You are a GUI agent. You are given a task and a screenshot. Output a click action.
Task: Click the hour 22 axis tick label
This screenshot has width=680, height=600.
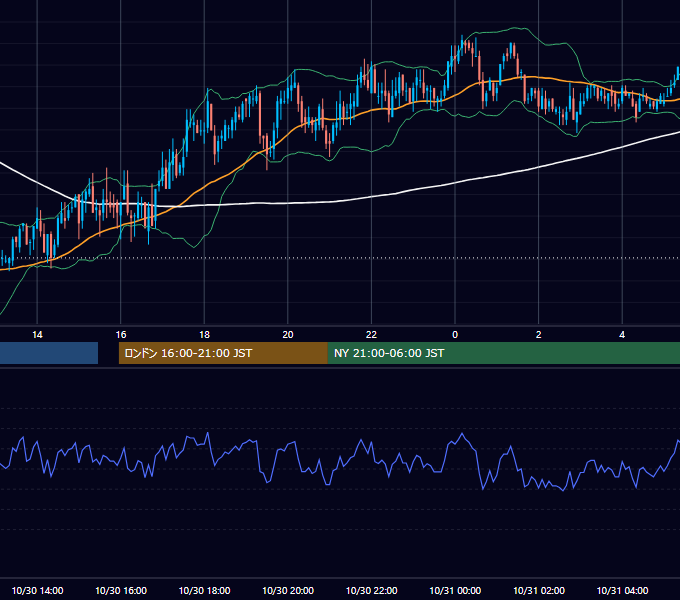(371, 335)
